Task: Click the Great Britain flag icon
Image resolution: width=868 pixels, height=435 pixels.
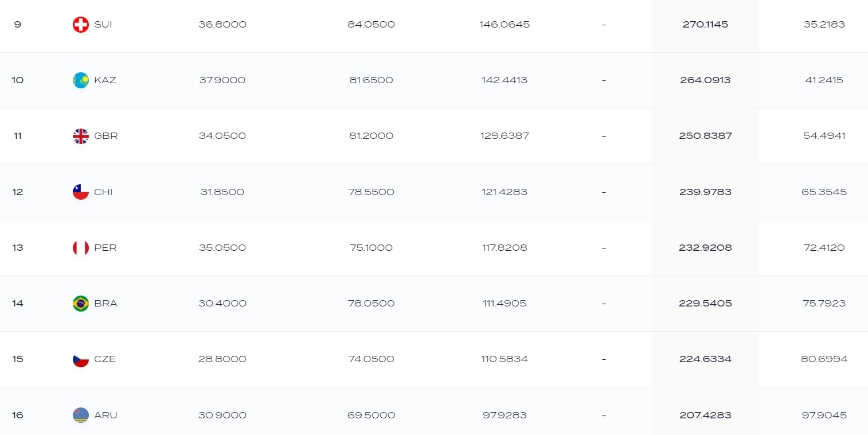Action: 81,136
